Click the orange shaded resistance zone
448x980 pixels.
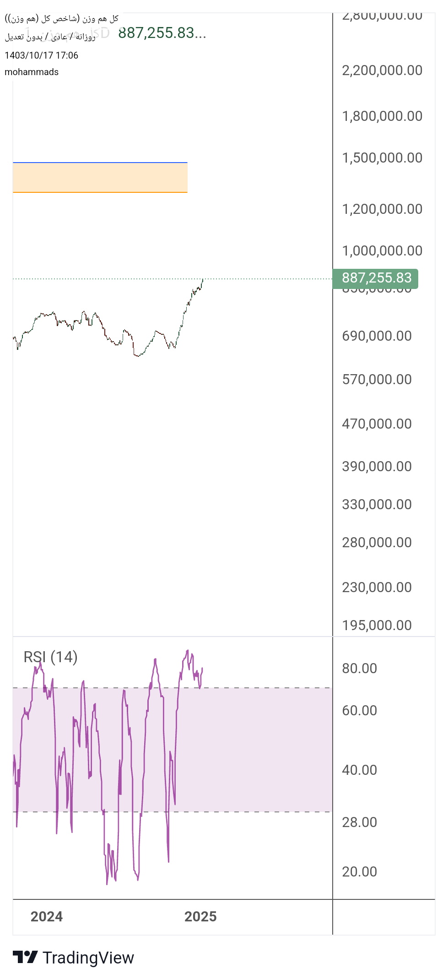[x=100, y=178]
